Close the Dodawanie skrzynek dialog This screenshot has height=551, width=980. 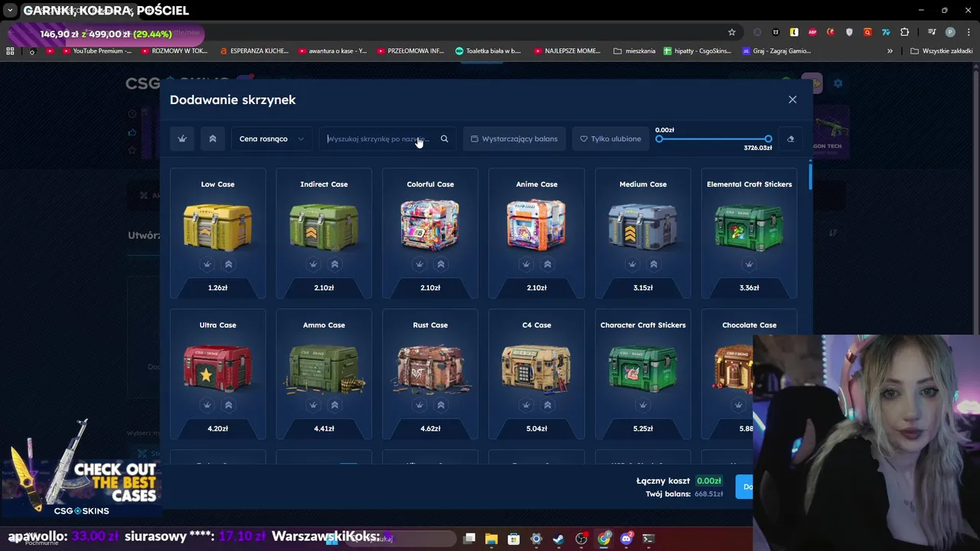[x=792, y=99]
